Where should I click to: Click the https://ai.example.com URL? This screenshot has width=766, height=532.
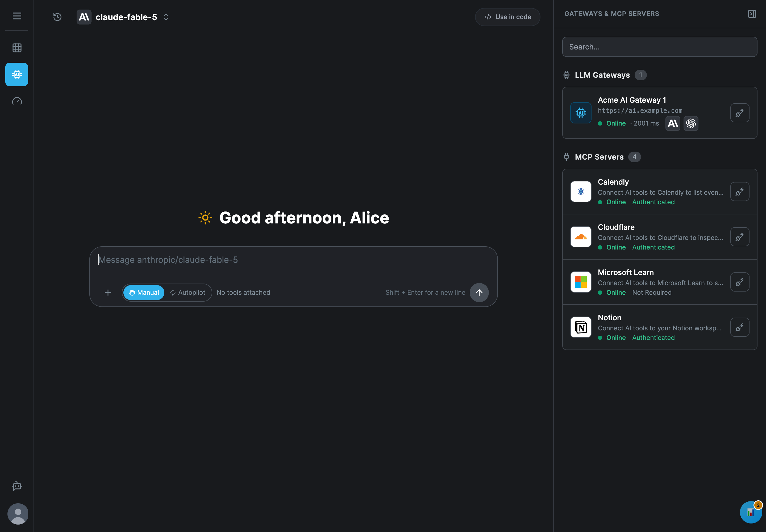[x=640, y=110]
